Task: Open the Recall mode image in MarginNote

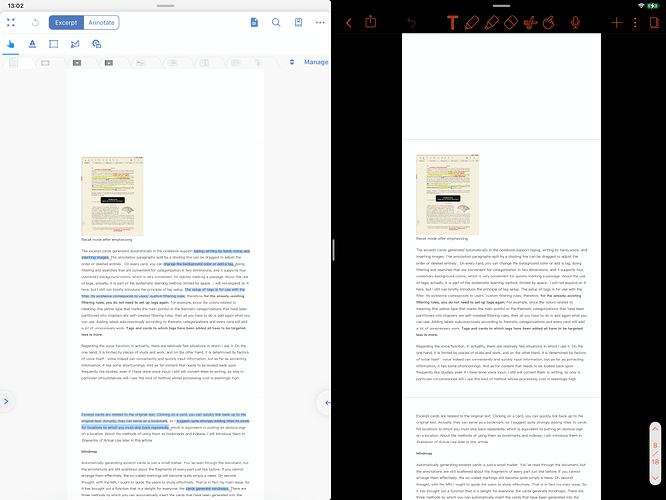Action: point(113,196)
